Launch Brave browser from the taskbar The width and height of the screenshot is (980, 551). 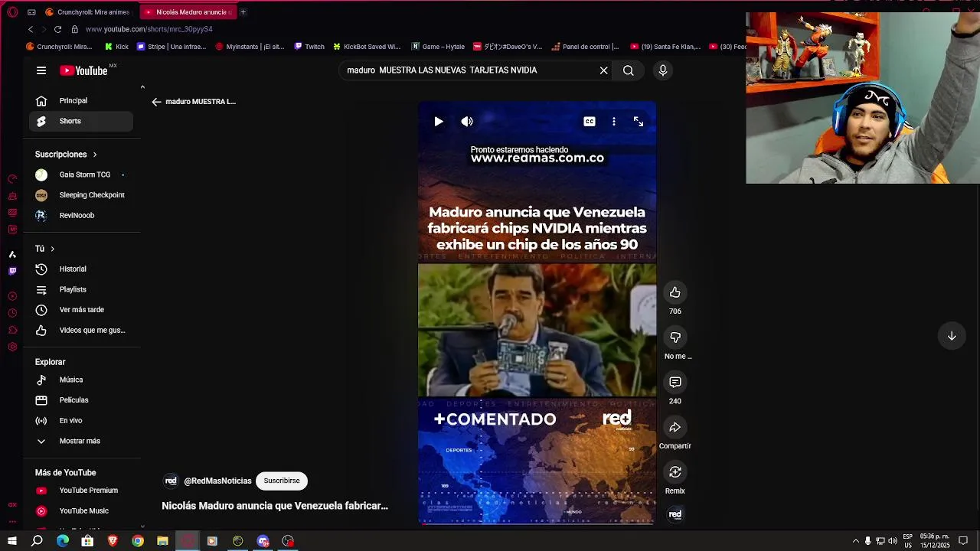(113, 541)
